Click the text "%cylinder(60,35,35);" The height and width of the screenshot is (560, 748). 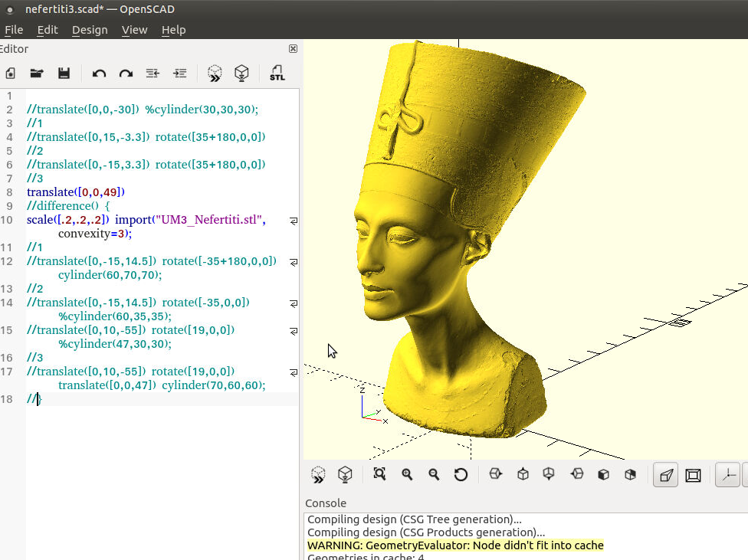point(115,316)
